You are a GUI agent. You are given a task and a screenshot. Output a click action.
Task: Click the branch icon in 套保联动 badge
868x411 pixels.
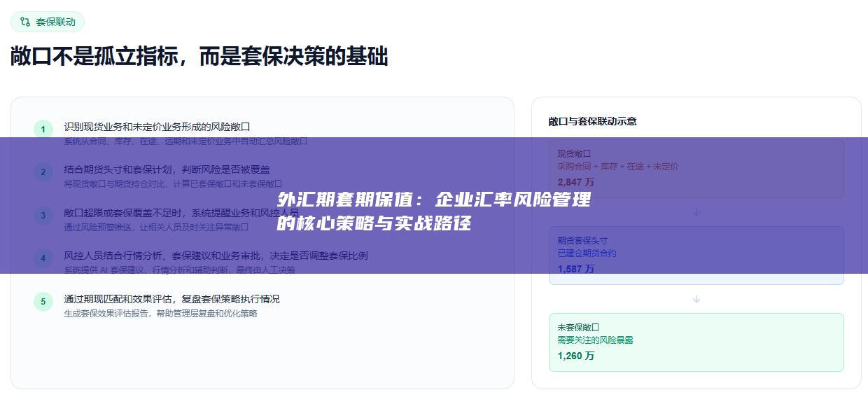point(25,22)
